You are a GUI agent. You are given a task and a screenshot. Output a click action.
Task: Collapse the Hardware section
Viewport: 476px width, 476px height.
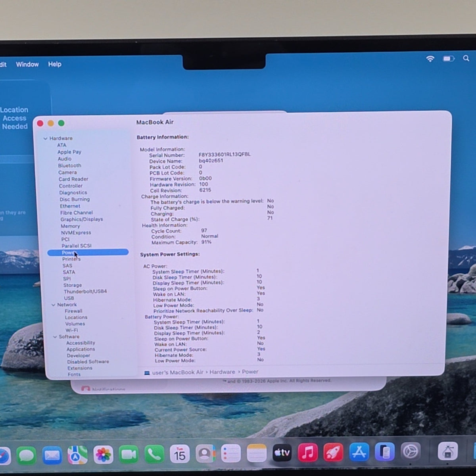pos(45,138)
